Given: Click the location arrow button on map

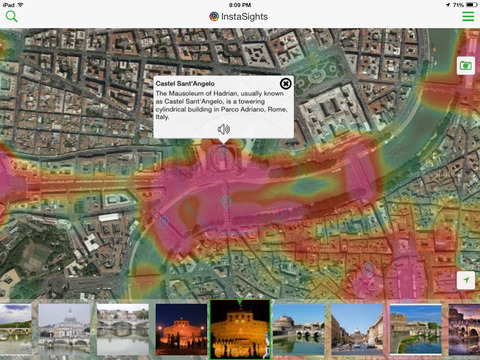Looking at the screenshot, I should point(466,280).
